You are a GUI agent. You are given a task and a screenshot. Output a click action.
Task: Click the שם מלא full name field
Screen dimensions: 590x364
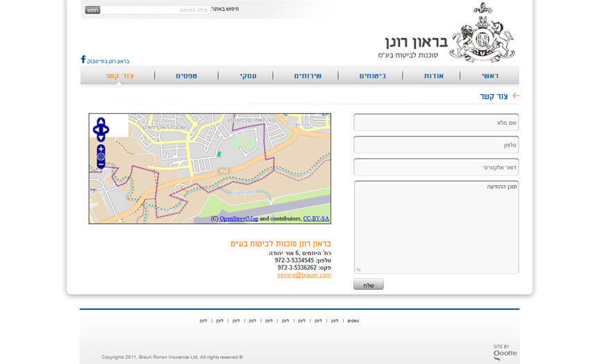pyautogui.click(x=436, y=123)
